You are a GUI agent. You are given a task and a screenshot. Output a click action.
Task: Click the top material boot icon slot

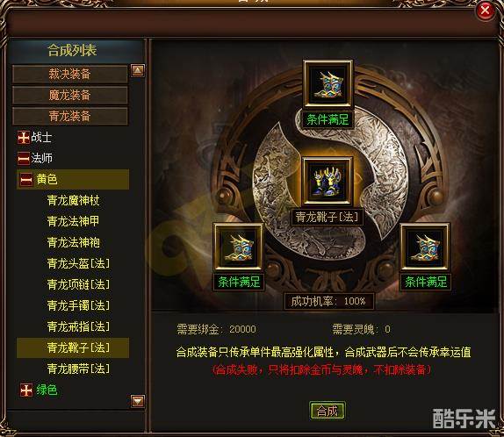328,83
